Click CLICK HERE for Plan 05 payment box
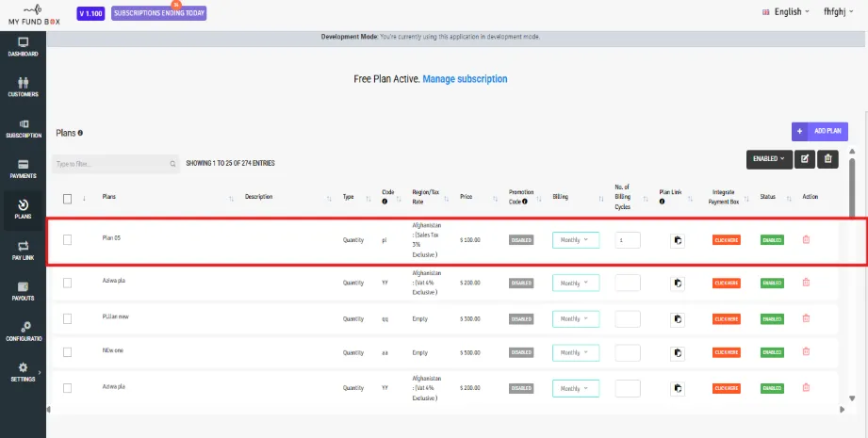 coord(727,240)
